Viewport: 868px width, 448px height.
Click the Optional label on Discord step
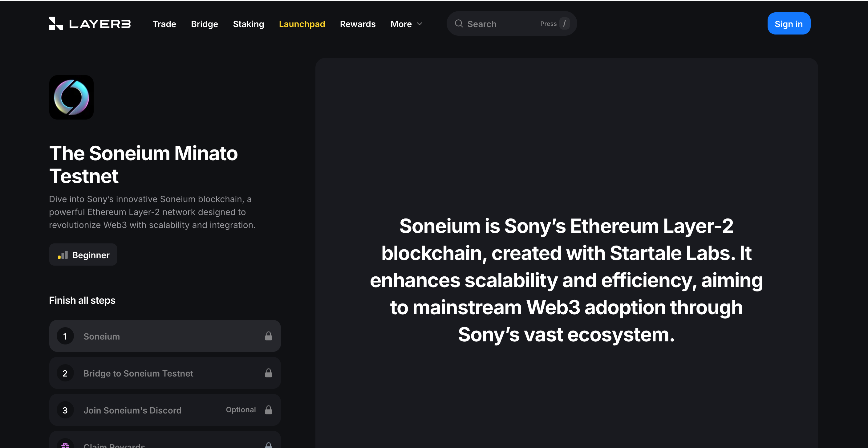[241, 410]
